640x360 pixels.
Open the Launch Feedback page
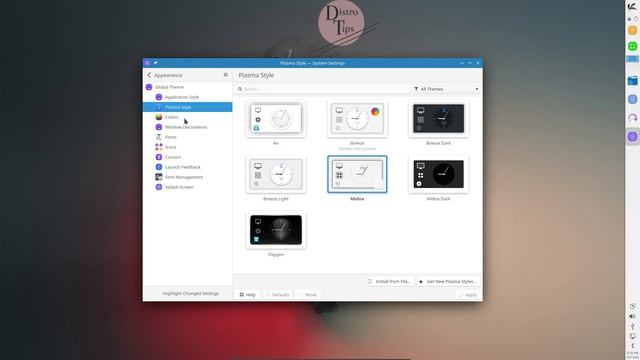click(x=187, y=167)
